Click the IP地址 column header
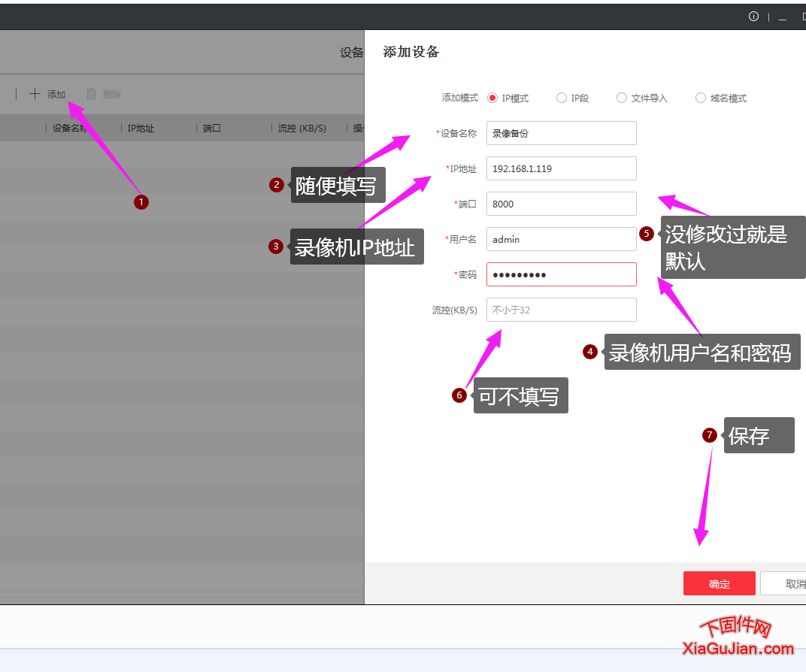This screenshot has width=806, height=672. point(141,128)
